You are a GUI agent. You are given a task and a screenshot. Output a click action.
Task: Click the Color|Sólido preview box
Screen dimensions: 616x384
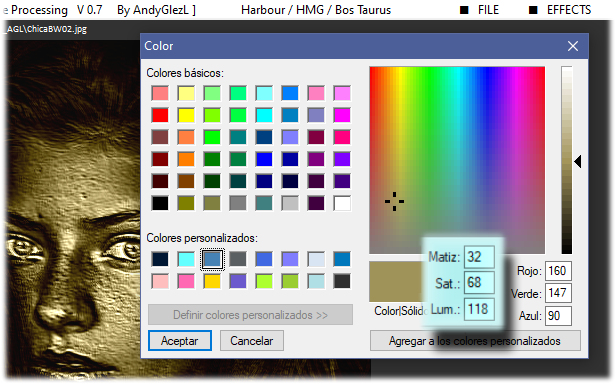(396, 281)
